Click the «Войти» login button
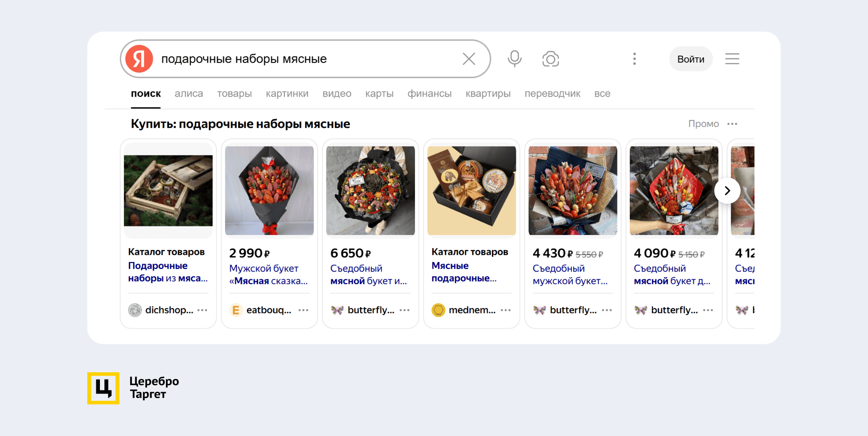 coord(690,59)
